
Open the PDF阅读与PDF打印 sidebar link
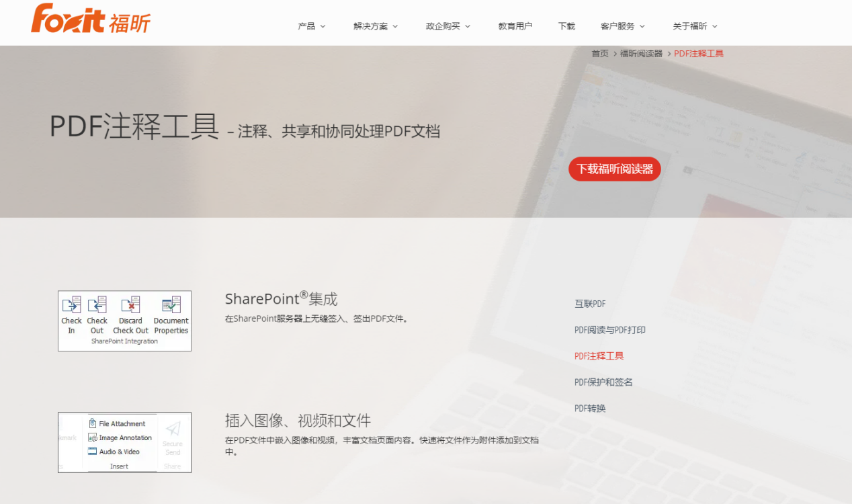click(610, 330)
